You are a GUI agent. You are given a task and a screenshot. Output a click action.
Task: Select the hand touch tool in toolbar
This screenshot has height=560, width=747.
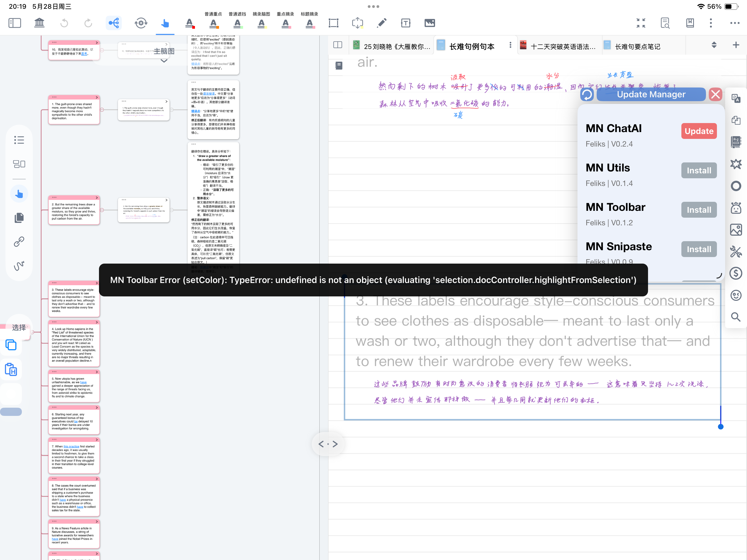[165, 23]
